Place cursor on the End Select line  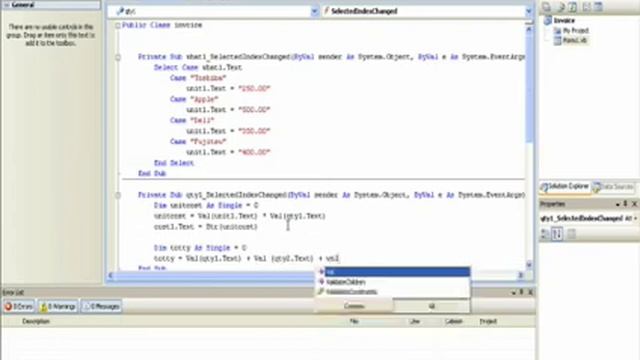[x=174, y=163]
